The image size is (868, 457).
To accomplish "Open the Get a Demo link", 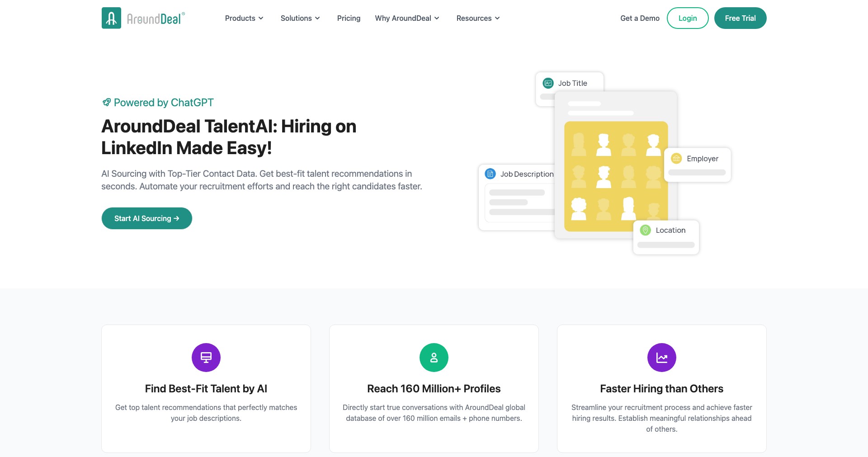I will point(640,18).
